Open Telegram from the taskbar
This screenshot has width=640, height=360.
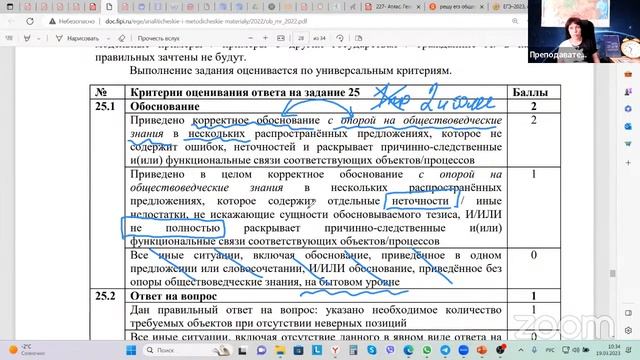tap(445, 350)
